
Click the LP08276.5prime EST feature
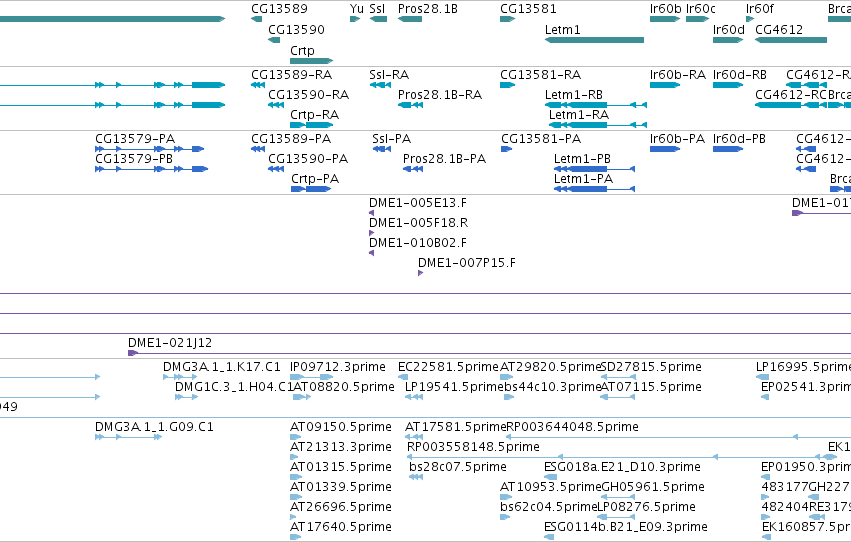pyautogui.click(x=616, y=517)
